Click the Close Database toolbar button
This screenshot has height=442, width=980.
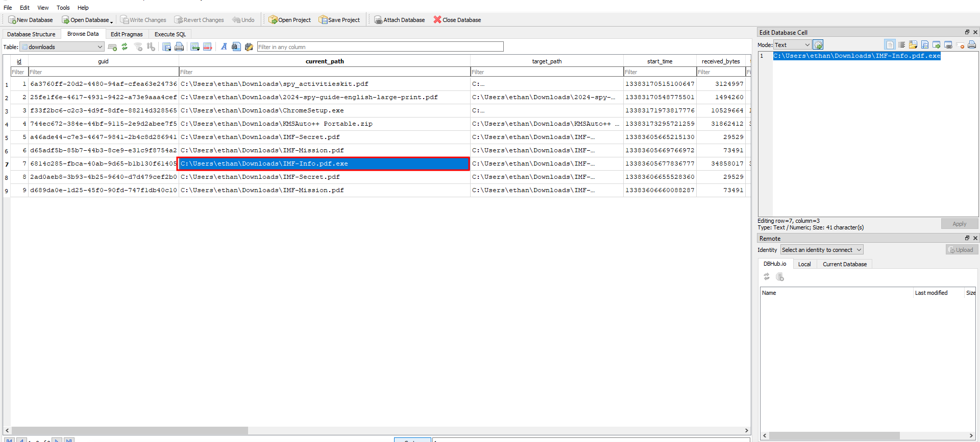pyautogui.click(x=457, y=20)
